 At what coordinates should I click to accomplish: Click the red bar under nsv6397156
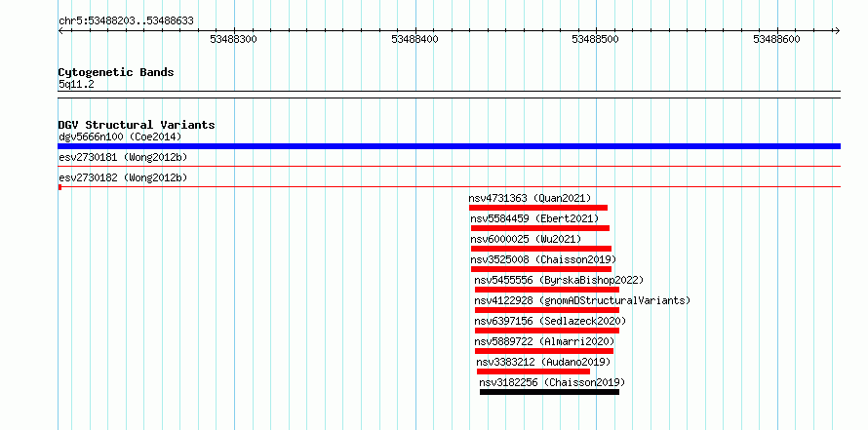(547, 331)
